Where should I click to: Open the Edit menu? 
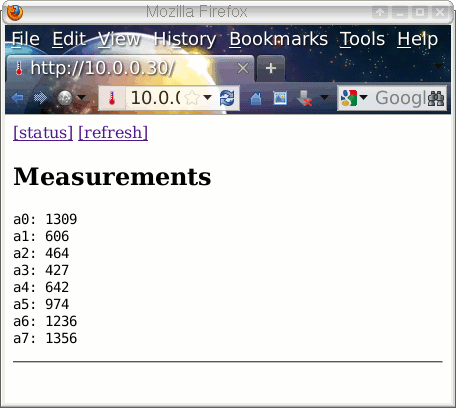69,39
